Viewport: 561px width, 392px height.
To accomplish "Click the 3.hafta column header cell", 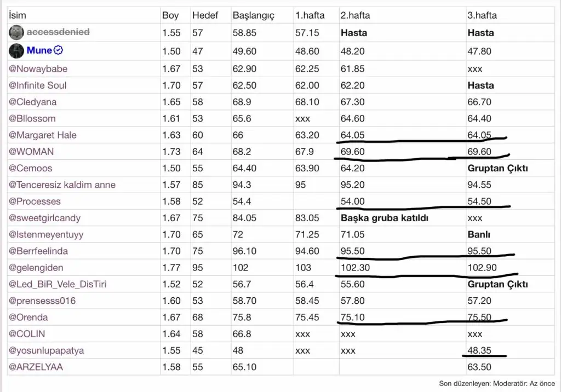I will click(x=482, y=15).
